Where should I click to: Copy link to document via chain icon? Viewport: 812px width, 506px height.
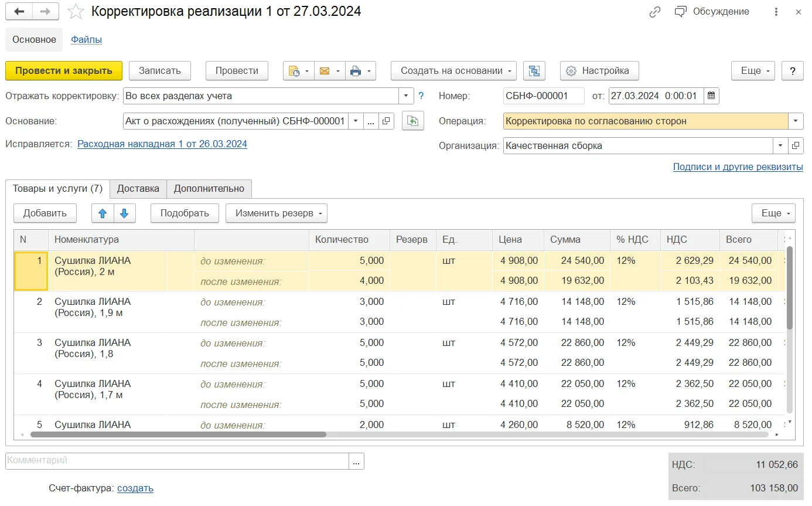point(655,12)
